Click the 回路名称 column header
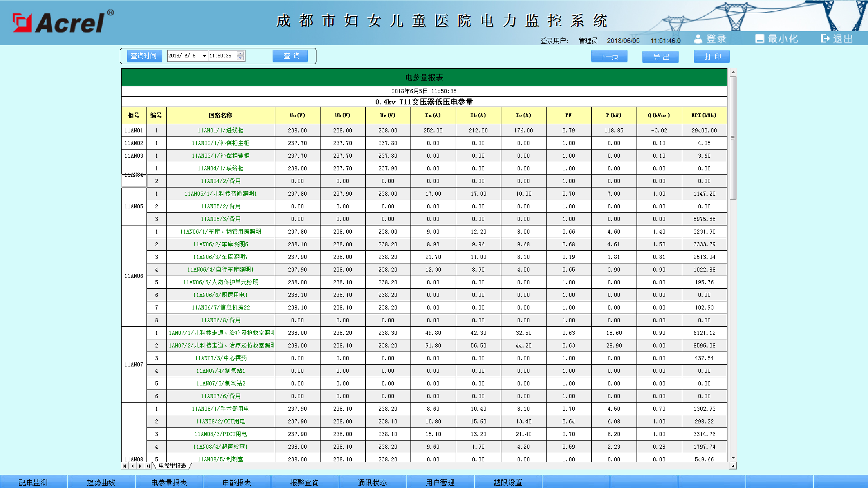The height and width of the screenshot is (488, 868). (221, 115)
